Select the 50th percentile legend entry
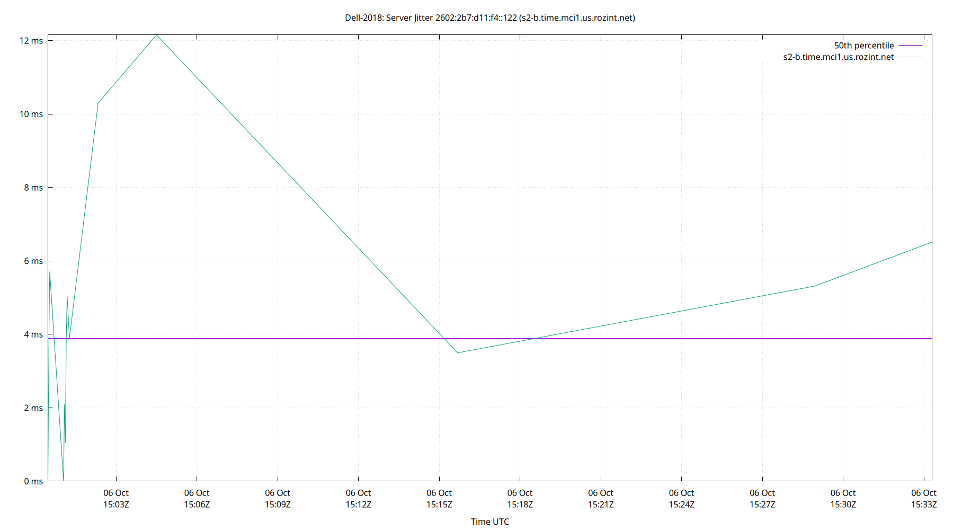The height and width of the screenshot is (530, 980). click(x=863, y=45)
